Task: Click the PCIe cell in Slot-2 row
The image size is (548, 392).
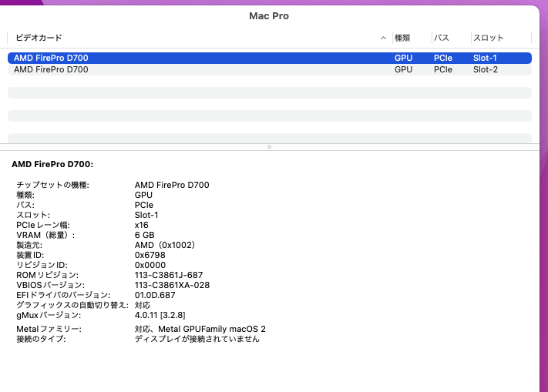Action: pyautogui.click(x=443, y=69)
